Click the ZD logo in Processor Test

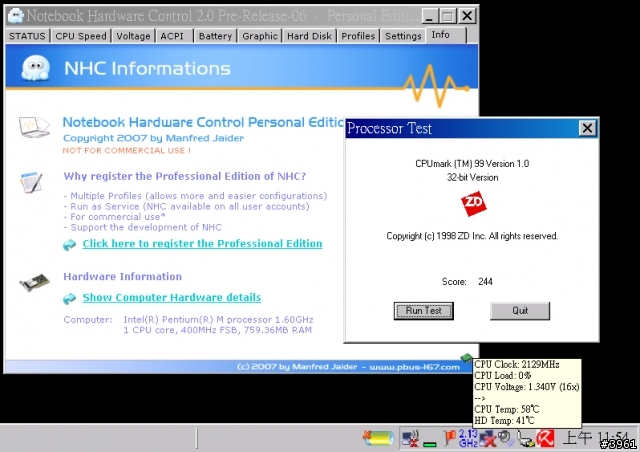[x=473, y=203]
